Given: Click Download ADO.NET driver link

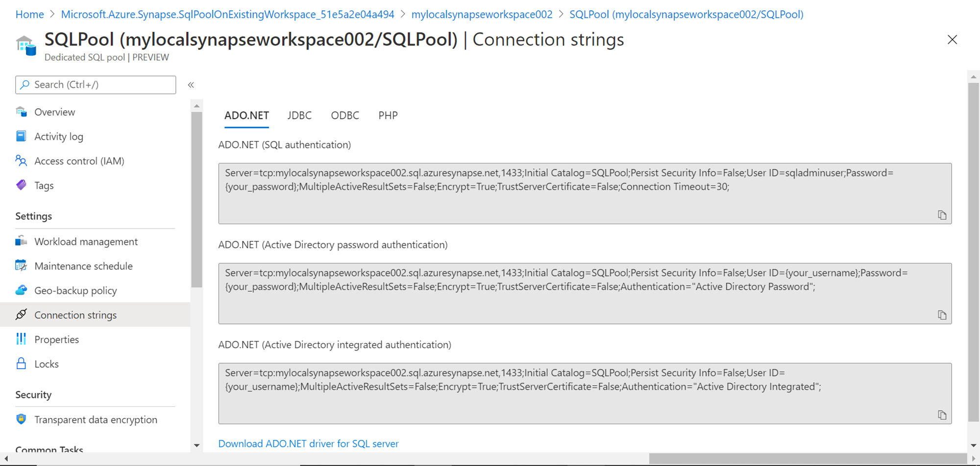Looking at the screenshot, I should click(308, 443).
